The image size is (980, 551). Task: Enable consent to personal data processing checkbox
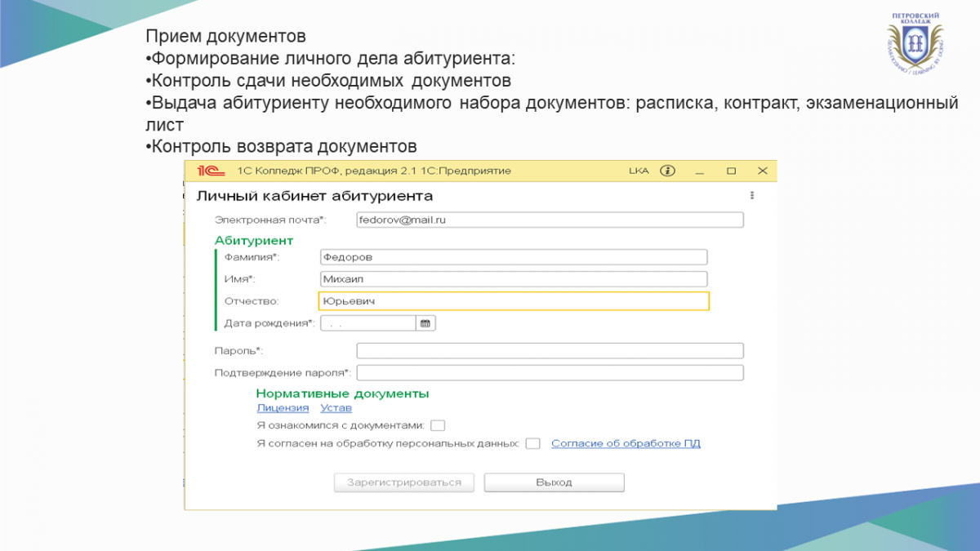point(532,444)
